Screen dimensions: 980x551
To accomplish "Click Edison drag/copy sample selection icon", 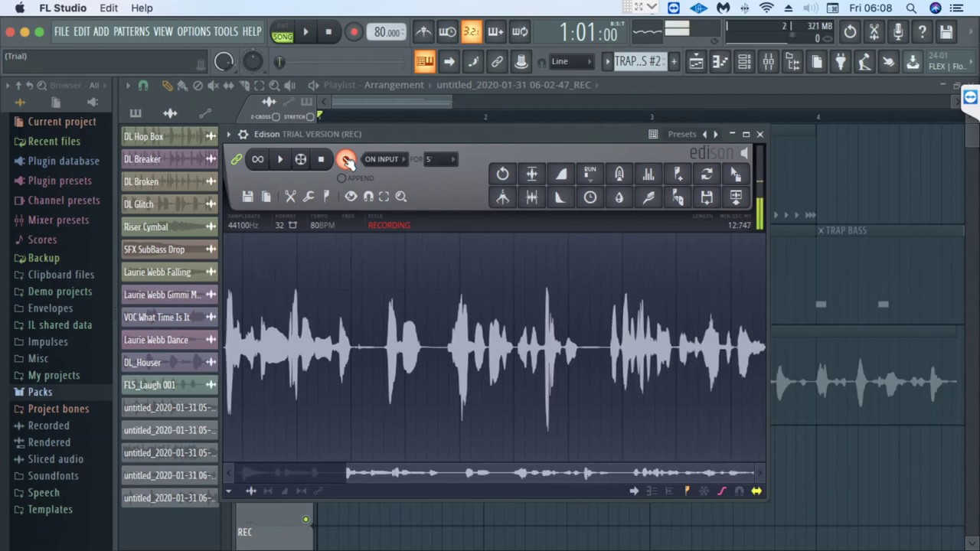I will 736,174.
